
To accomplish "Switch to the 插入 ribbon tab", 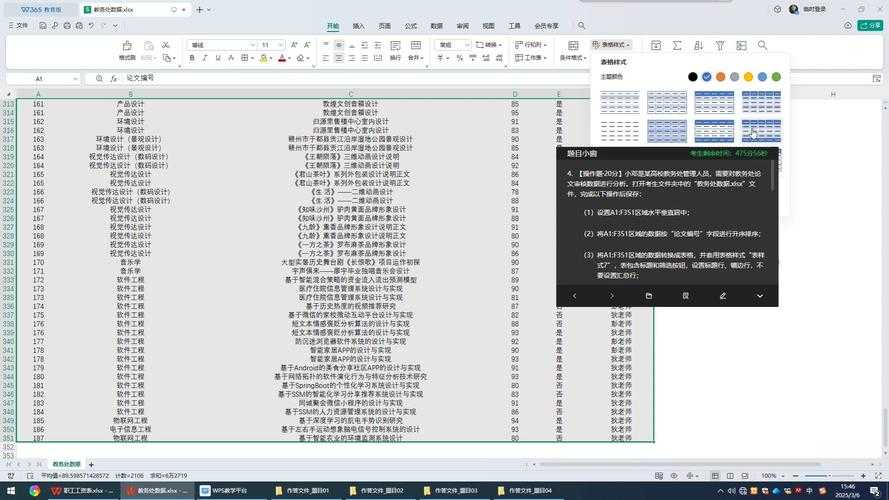I will pos(358,25).
